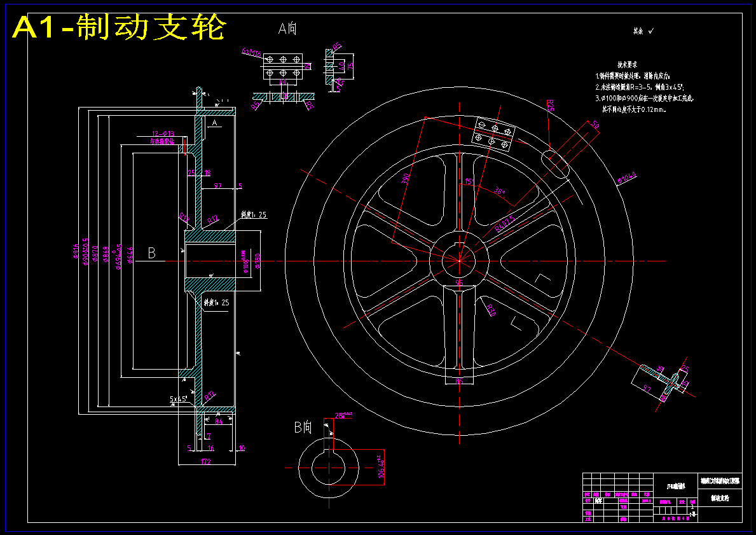Click the keyway circle drawing in the B view
756x535 pixels.
tap(328, 468)
